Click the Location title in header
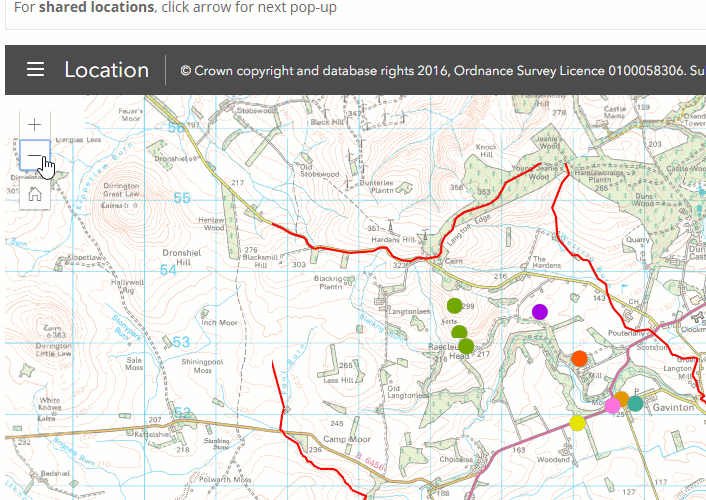This screenshot has height=500, width=706. point(106,70)
